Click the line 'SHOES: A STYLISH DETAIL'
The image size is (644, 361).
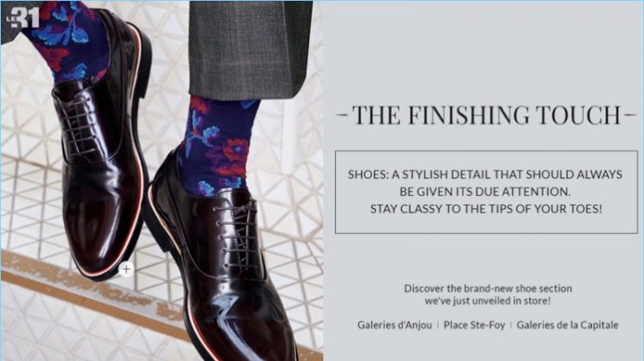[485, 174]
